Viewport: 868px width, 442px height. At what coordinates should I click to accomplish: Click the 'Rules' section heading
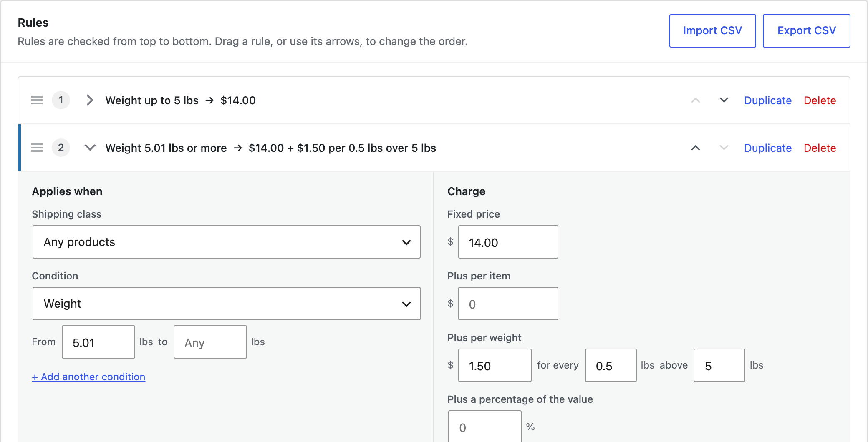tap(33, 23)
